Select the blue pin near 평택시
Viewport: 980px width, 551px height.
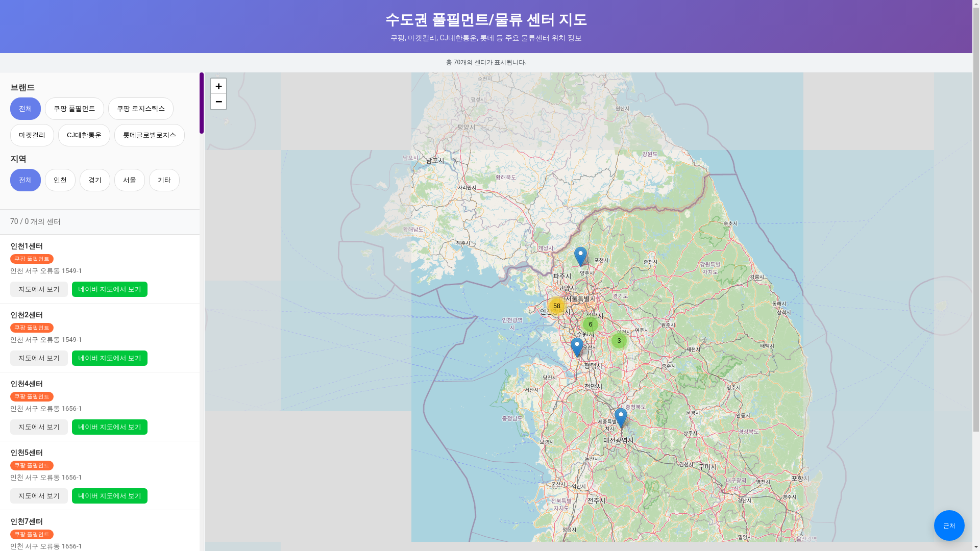click(x=577, y=347)
